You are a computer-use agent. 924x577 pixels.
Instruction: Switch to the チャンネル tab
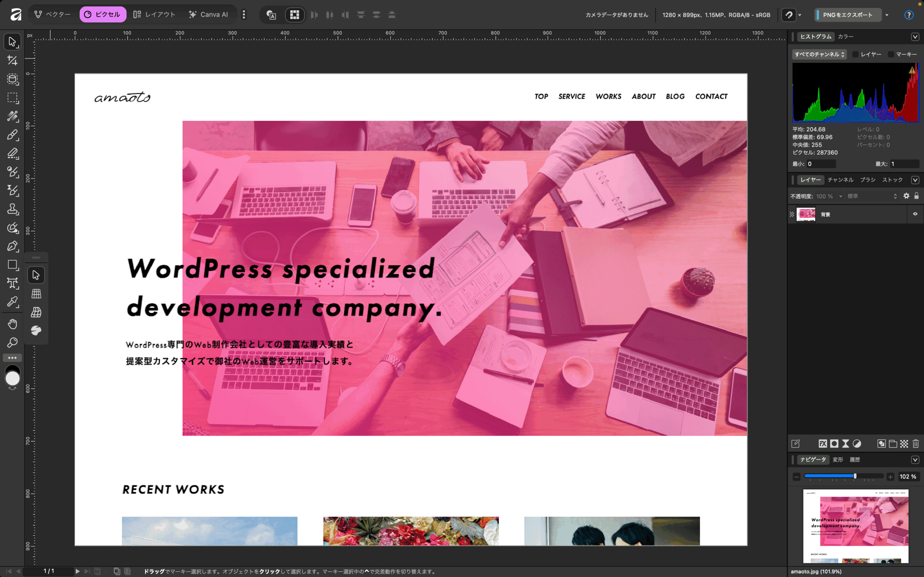[x=840, y=180]
